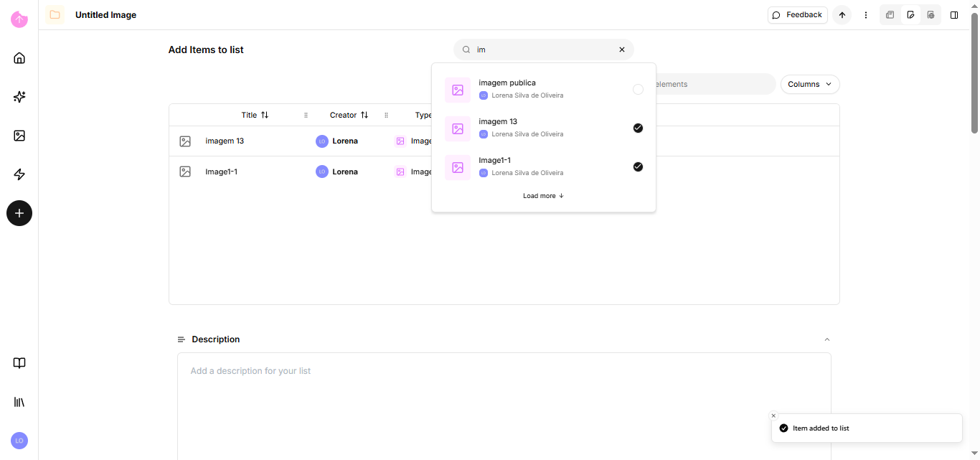Open the Images icon in sidebar
Image resolution: width=980 pixels, height=460 pixels.
coord(19,136)
